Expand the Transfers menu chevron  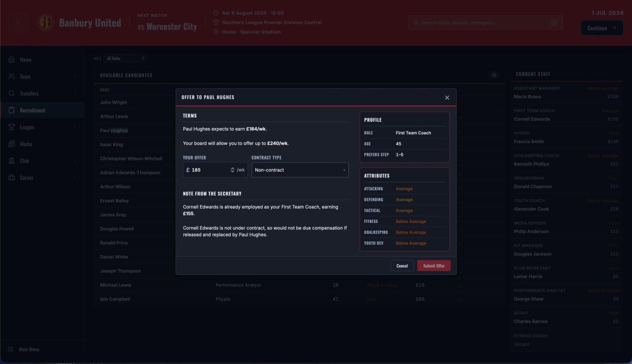click(x=74, y=93)
